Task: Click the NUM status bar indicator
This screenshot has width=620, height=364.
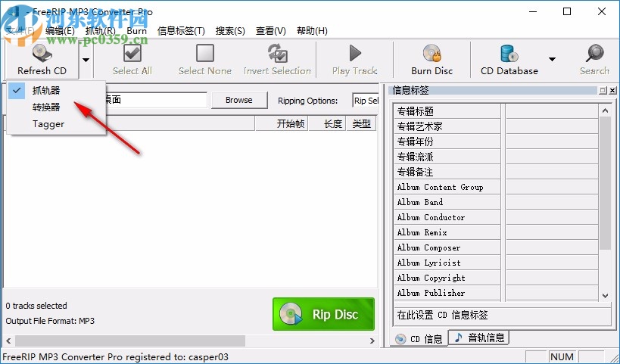Action: point(562,357)
